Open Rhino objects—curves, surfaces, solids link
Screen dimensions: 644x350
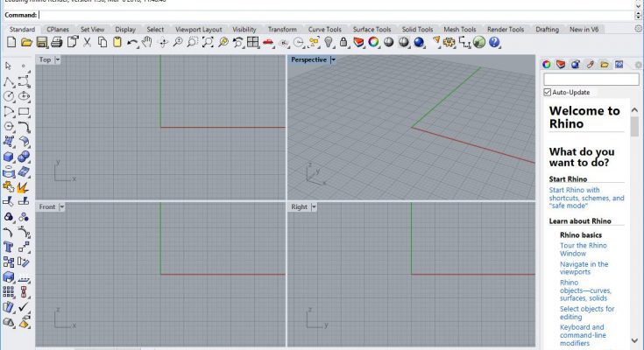[x=585, y=290]
